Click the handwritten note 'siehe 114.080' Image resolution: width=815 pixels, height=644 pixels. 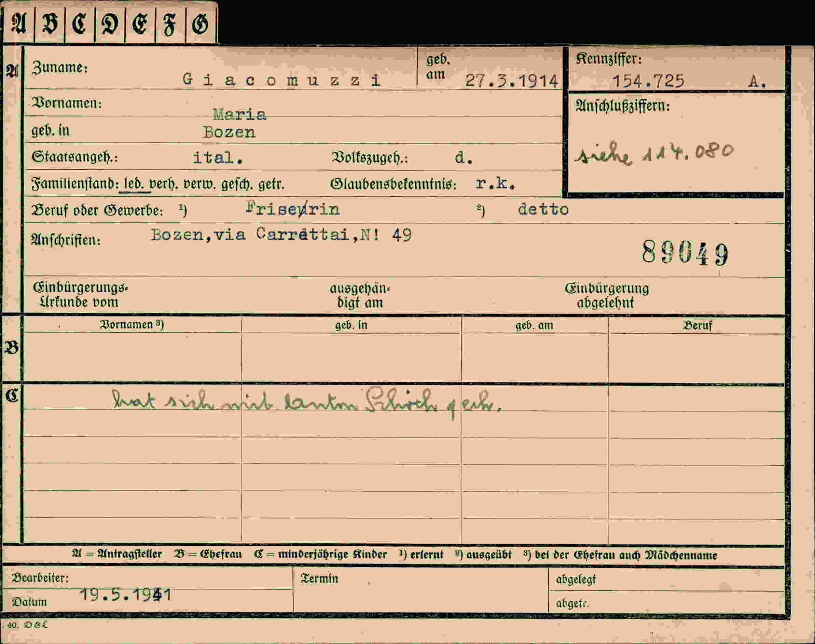point(654,154)
